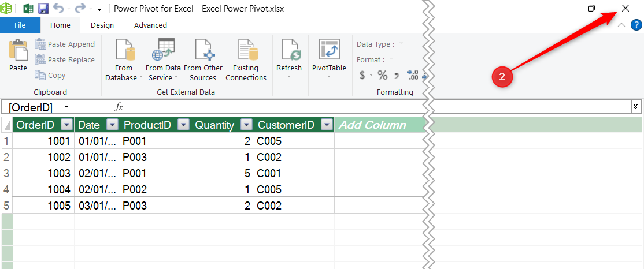Switch to the Design tab

[x=102, y=25]
